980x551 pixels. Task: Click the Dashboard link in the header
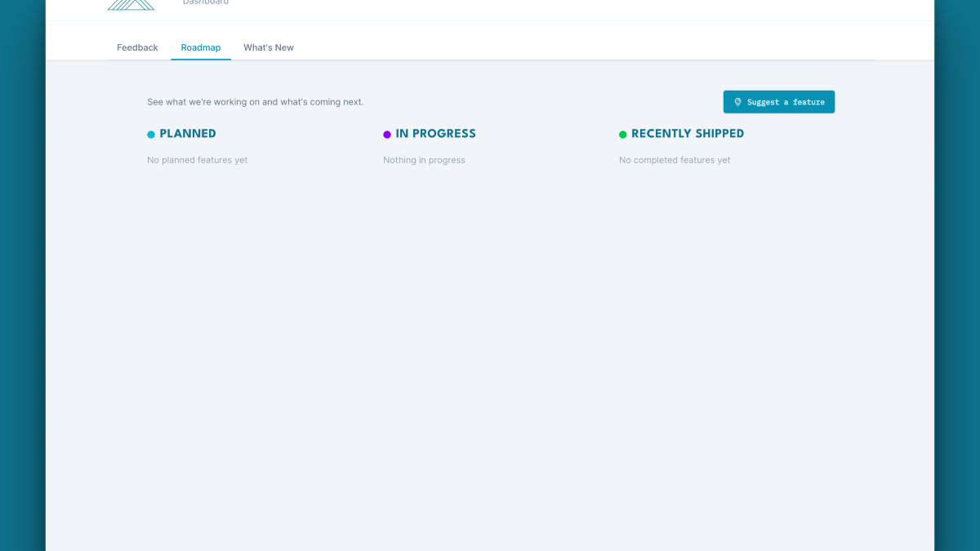(x=206, y=2)
